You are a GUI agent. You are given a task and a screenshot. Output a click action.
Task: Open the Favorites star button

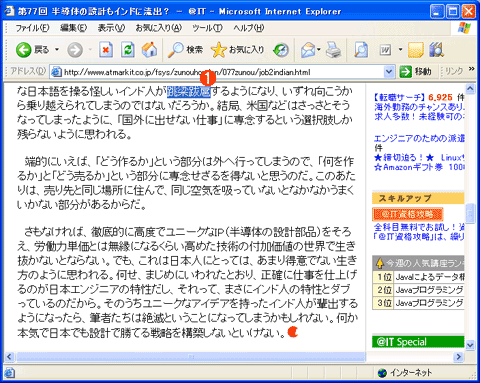[237, 50]
